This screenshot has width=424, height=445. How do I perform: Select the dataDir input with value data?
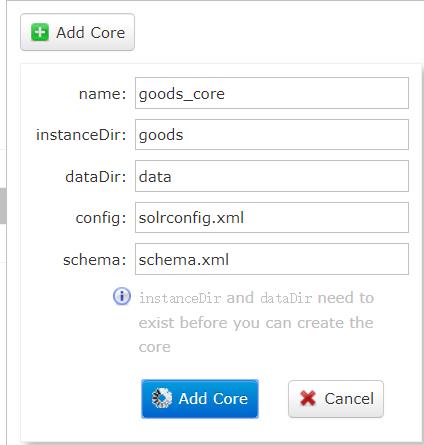tap(272, 176)
